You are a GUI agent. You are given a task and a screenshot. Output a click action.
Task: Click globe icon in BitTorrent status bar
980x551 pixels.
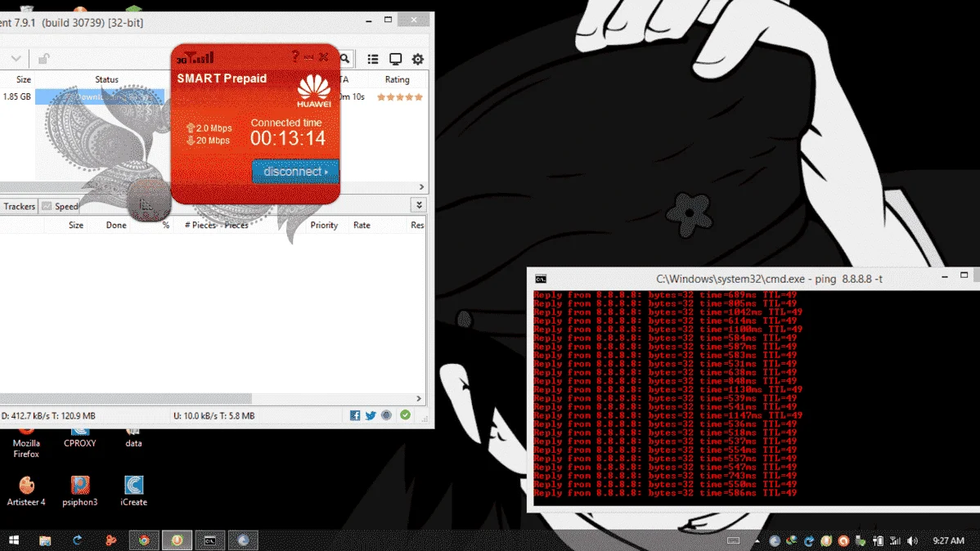pos(386,415)
